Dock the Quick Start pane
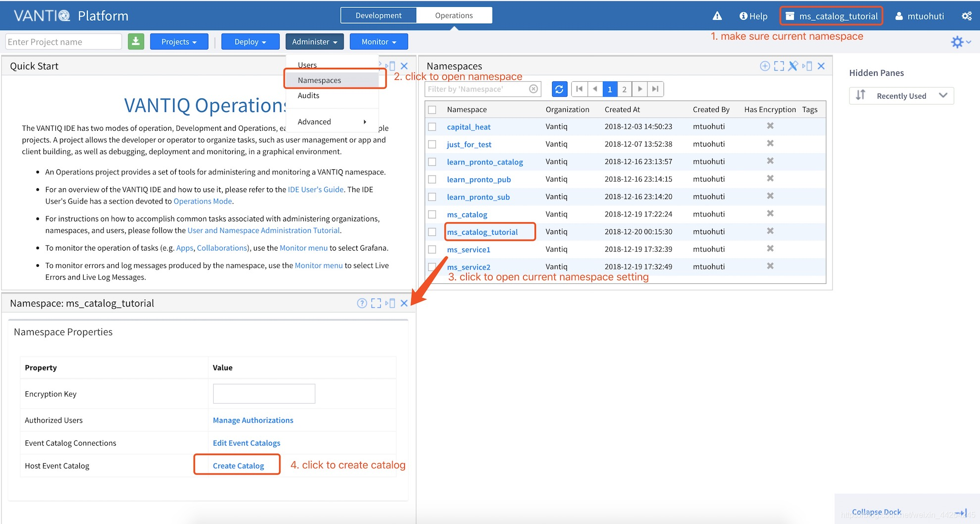The image size is (980, 524). point(390,66)
